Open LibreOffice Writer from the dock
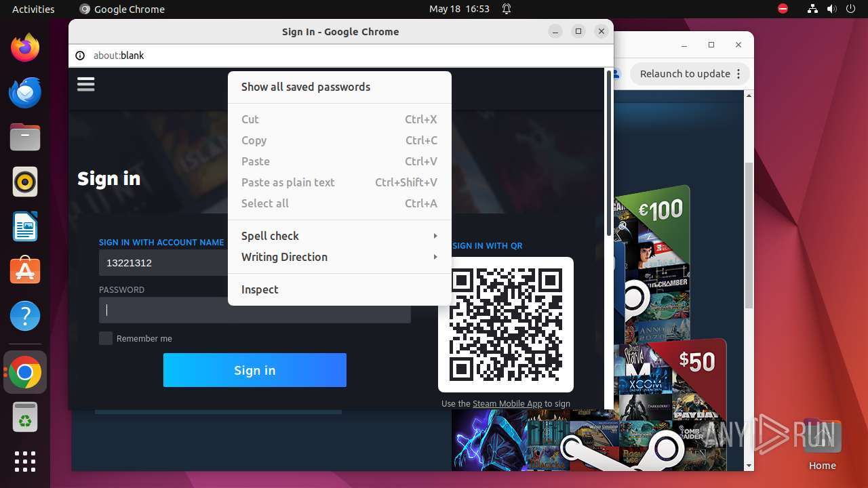 25,226
